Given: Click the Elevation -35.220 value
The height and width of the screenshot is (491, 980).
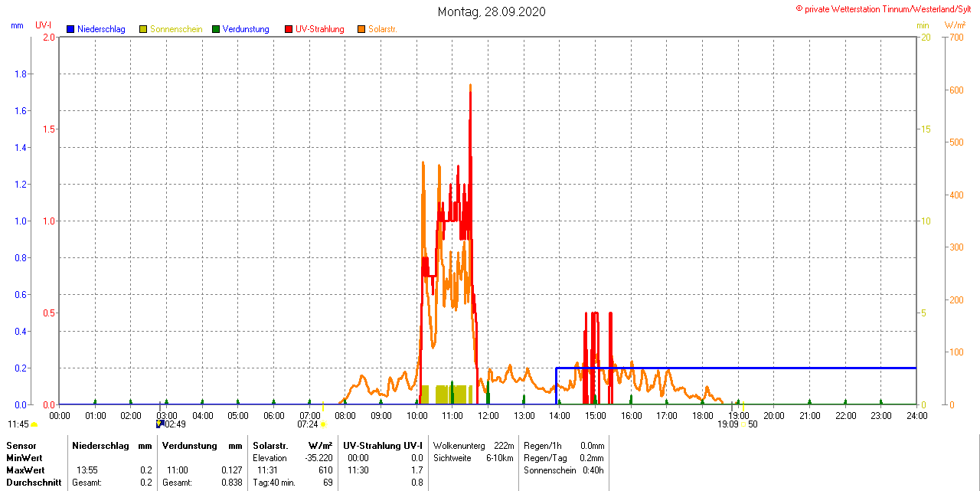Looking at the screenshot, I should [318, 457].
